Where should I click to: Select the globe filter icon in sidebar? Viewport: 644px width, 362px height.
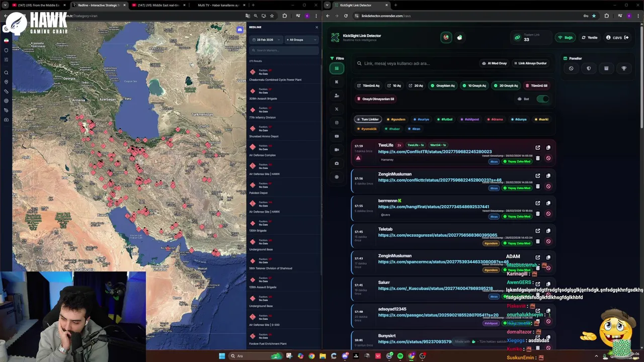click(x=337, y=177)
